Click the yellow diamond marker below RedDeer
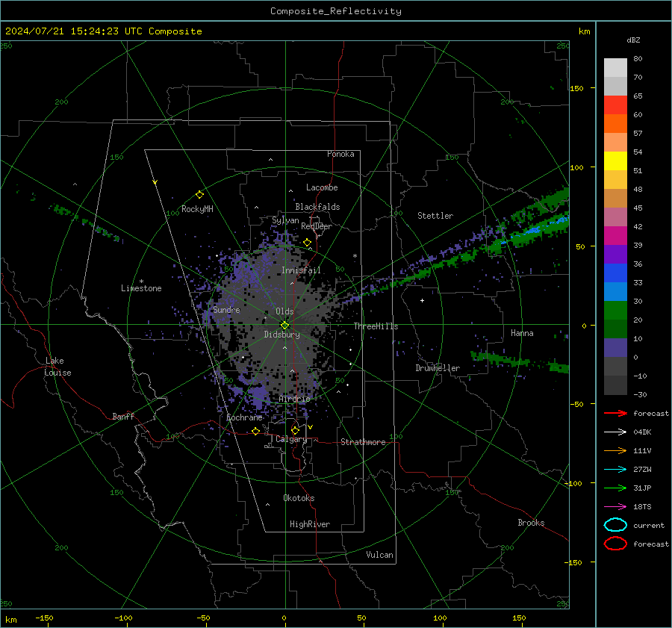 point(308,243)
